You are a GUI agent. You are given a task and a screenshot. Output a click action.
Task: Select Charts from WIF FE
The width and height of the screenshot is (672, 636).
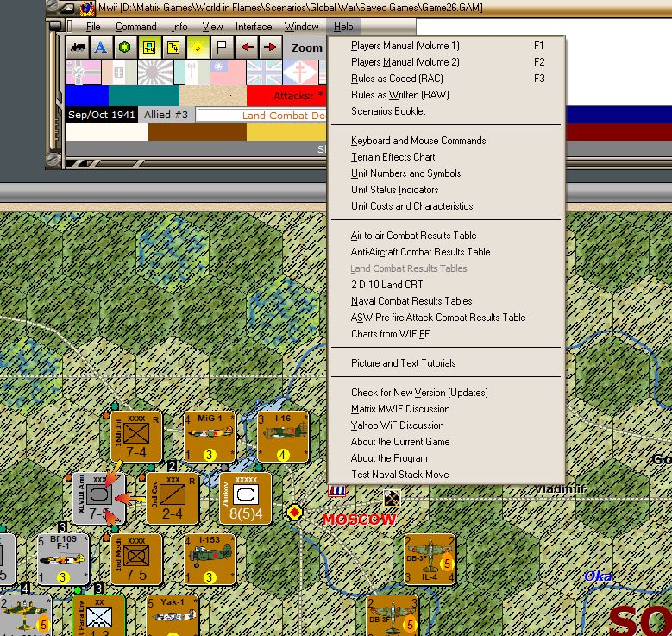click(x=447, y=334)
